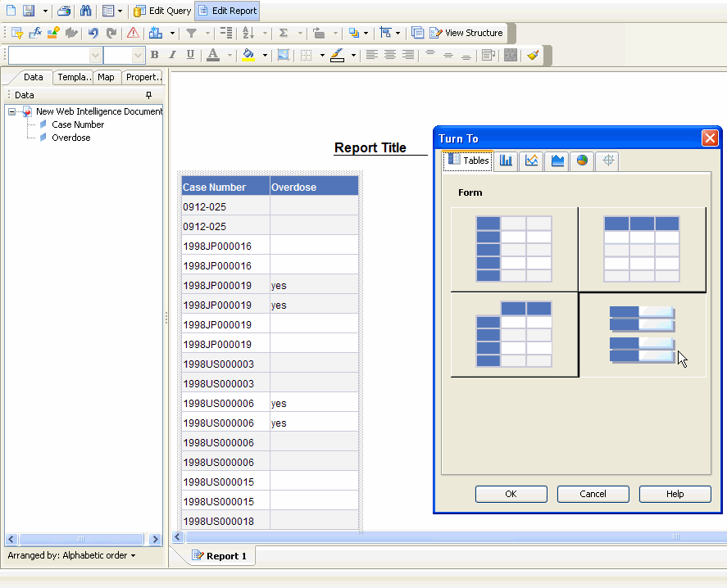The image size is (727, 588).
Task: Click the wrap text icon
Action: point(488,55)
